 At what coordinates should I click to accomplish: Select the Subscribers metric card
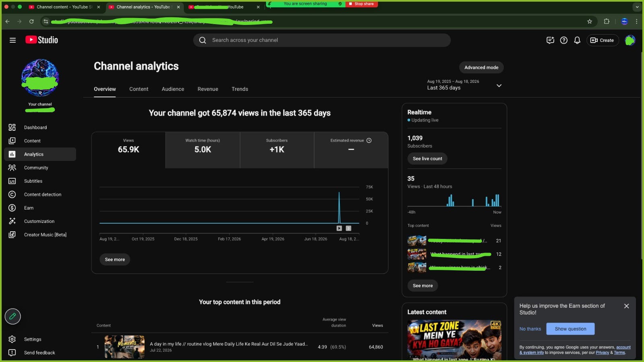pos(277,150)
